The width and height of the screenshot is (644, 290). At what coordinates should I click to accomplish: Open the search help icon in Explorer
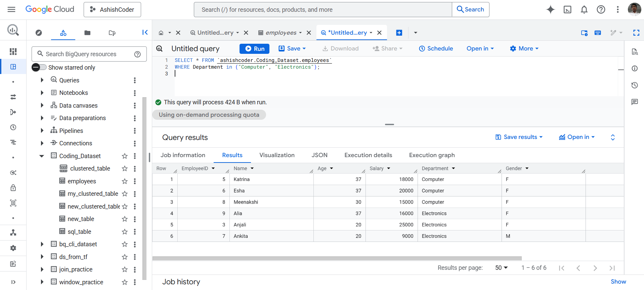tap(137, 54)
